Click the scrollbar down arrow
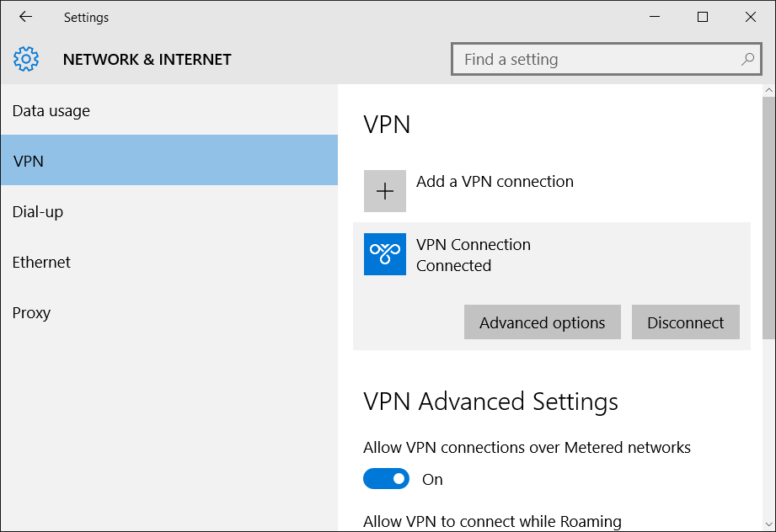The width and height of the screenshot is (776, 532). pyautogui.click(x=768, y=524)
